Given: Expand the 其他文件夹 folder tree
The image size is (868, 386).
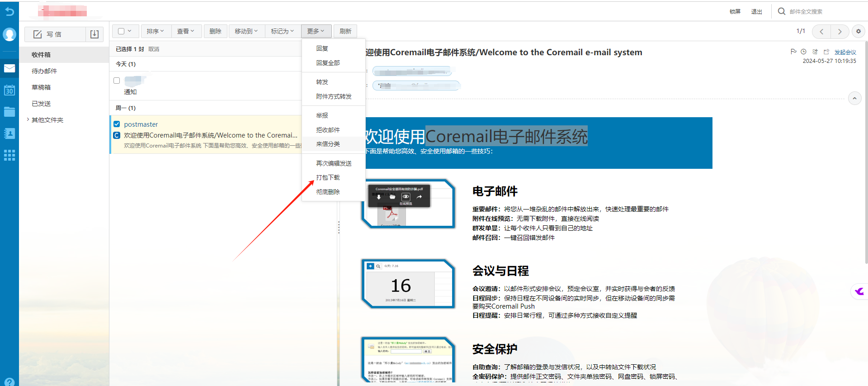Looking at the screenshot, I should click(x=28, y=119).
